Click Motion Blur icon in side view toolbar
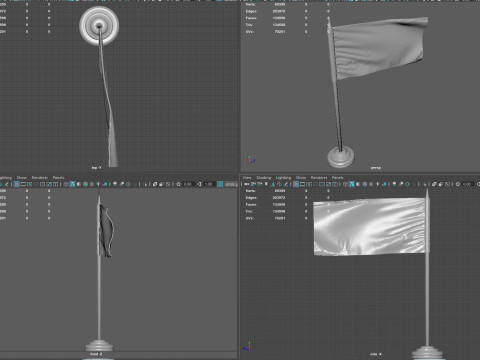The height and width of the screenshot is (360, 480). coord(401,184)
